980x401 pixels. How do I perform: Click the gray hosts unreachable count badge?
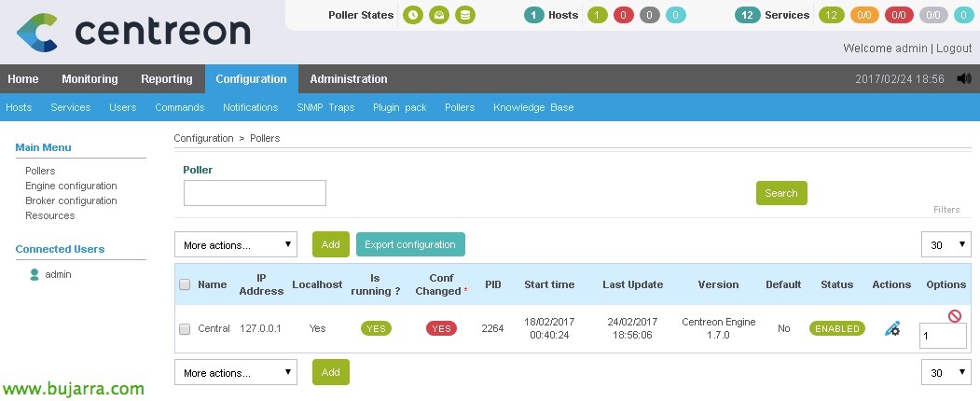coord(650,15)
